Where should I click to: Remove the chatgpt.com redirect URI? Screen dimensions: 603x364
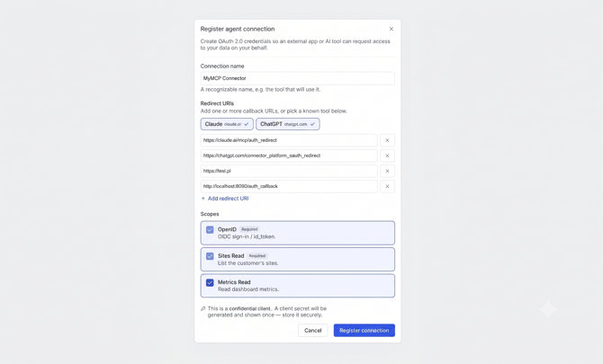pos(387,155)
